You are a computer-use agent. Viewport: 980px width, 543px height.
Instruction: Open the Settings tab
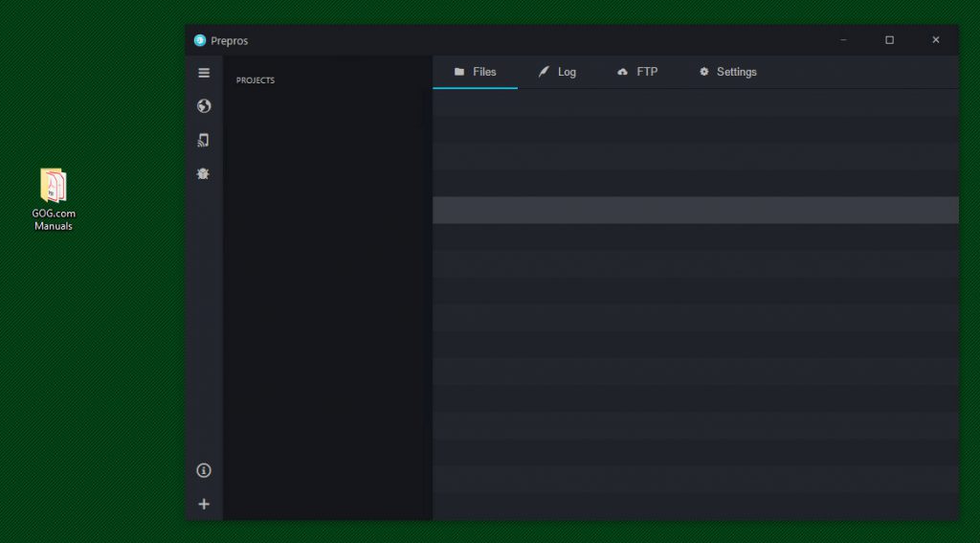728,72
